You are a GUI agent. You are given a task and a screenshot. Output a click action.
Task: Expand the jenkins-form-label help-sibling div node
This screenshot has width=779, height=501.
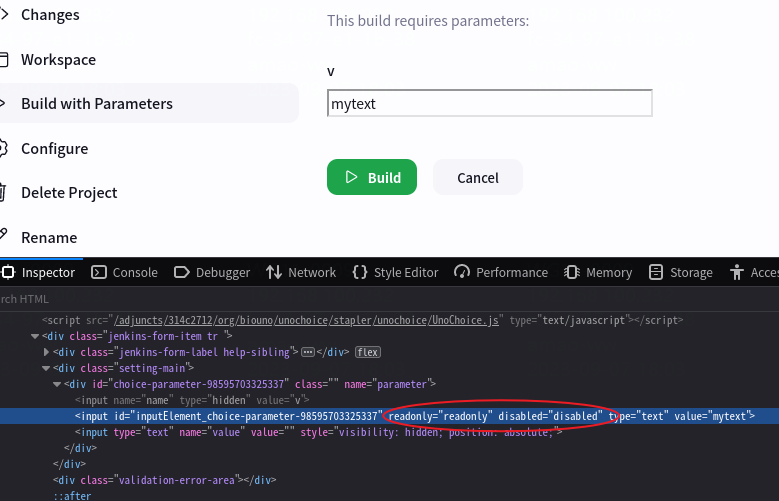[x=46, y=352]
